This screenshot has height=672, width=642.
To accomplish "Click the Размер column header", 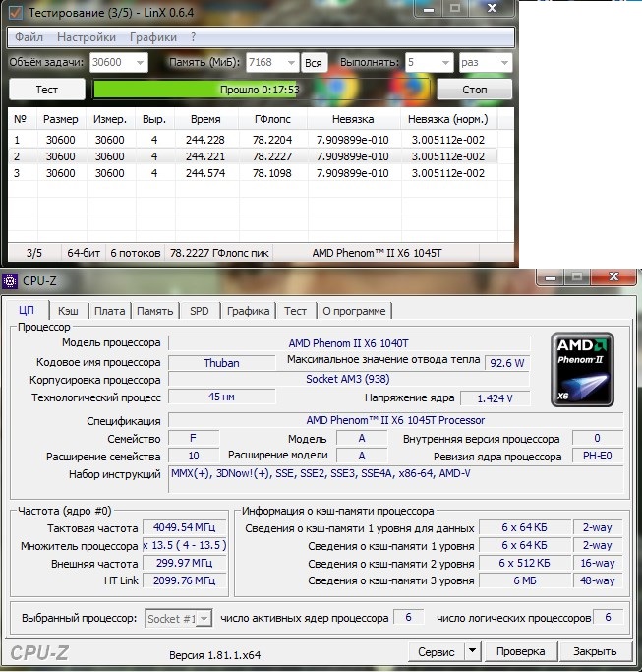I will pyautogui.click(x=61, y=119).
